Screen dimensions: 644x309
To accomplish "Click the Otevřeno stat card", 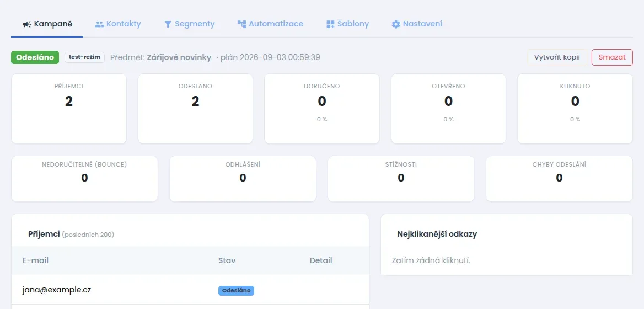I will tap(448, 109).
